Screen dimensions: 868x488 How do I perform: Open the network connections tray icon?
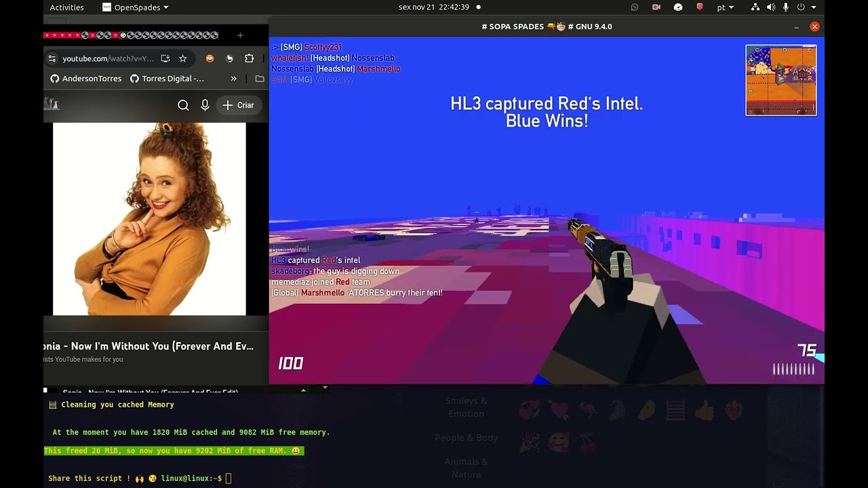tap(755, 7)
